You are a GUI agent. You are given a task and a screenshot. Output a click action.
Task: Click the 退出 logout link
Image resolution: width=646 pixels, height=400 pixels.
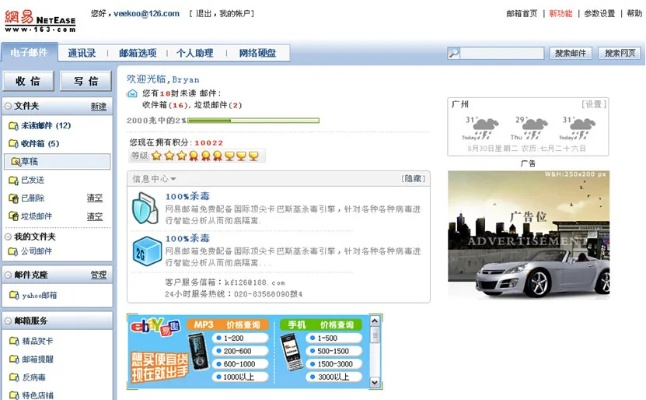(204, 14)
